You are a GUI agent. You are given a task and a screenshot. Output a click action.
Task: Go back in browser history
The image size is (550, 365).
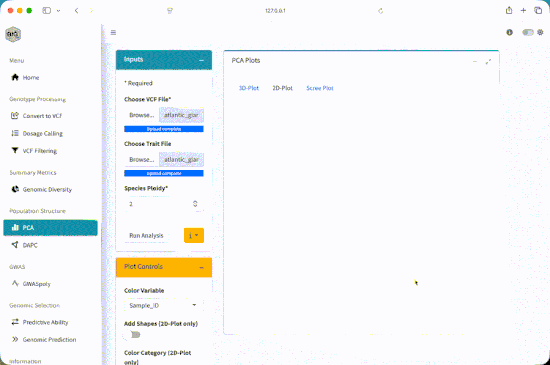(76, 11)
